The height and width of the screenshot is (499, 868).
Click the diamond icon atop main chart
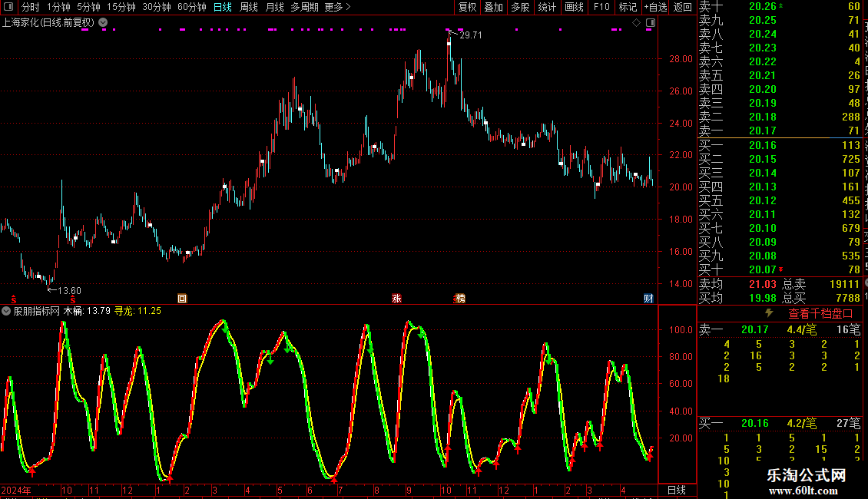coord(636,23)
